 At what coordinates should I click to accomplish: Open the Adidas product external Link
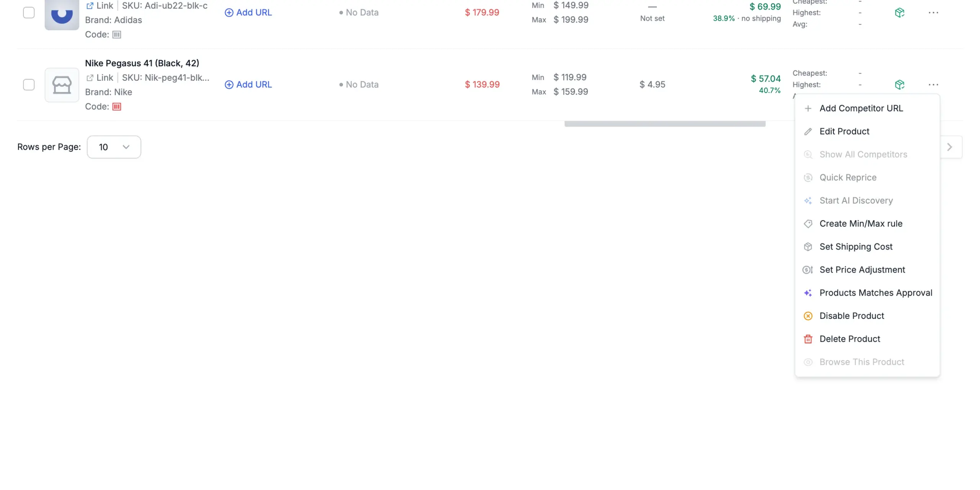coord(100,5)
